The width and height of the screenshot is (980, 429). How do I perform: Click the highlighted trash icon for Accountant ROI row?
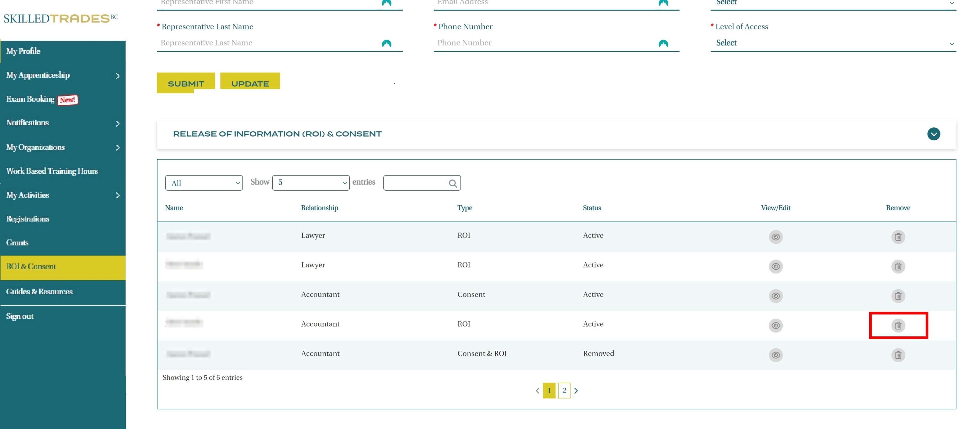[x=898, y=326]
